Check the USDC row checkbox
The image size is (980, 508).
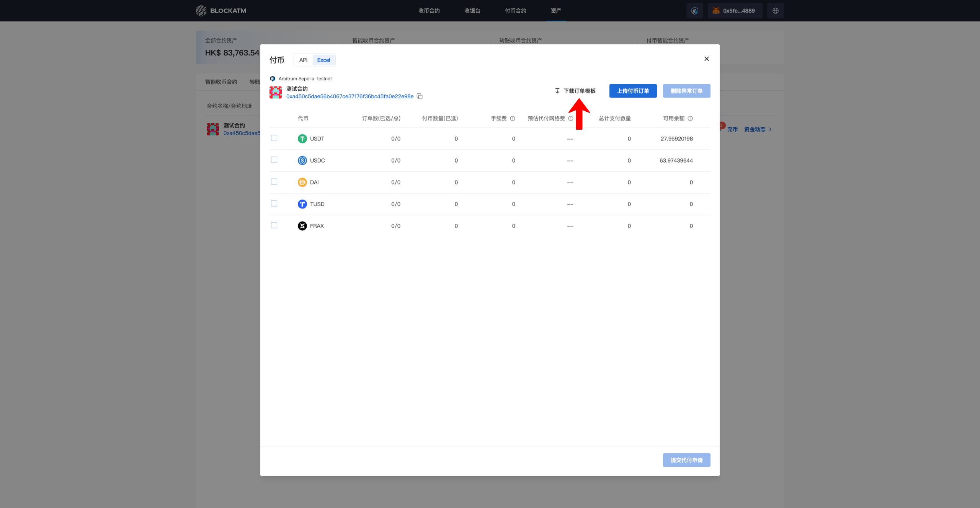[274, 160]
